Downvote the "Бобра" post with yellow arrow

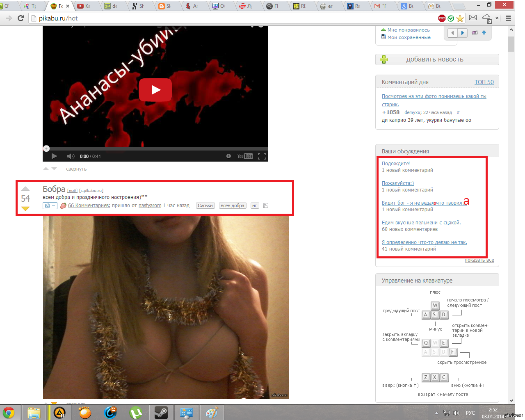25,209
